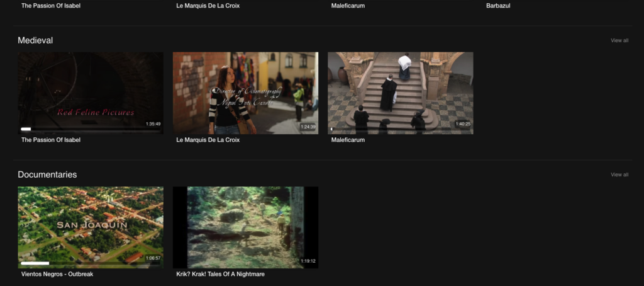Click top-row The Passion Of Isabel title
The height and width of the screenshot is (286, 644).
coord(50,6)
